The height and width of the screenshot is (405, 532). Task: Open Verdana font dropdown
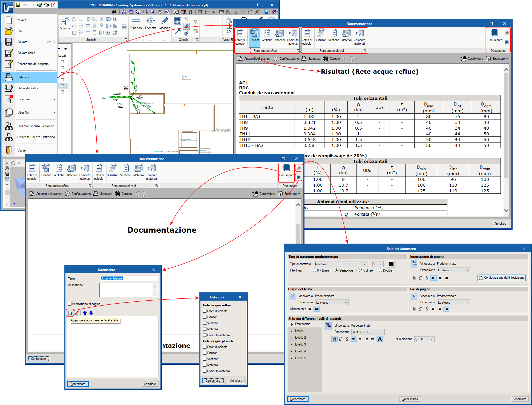[341, 264]
